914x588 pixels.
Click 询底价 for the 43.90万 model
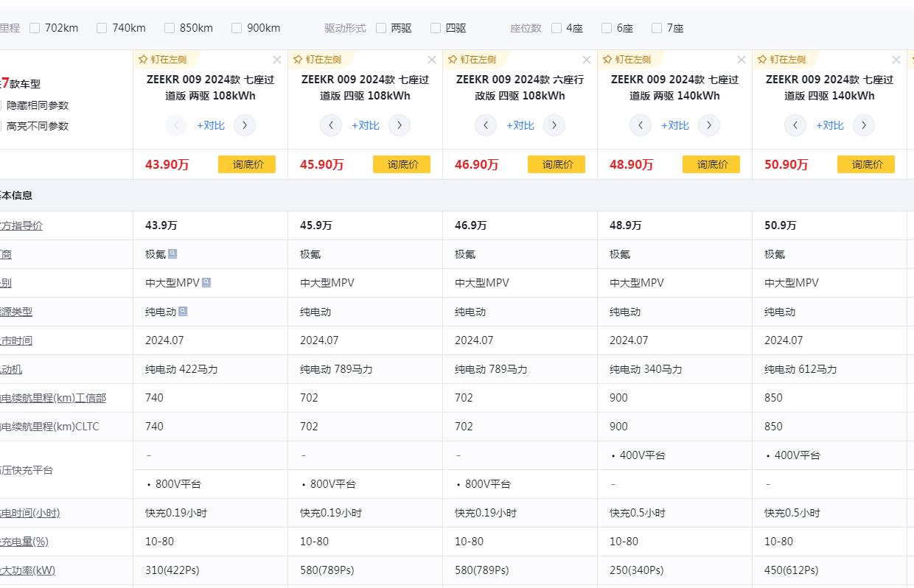pos(247,164)
